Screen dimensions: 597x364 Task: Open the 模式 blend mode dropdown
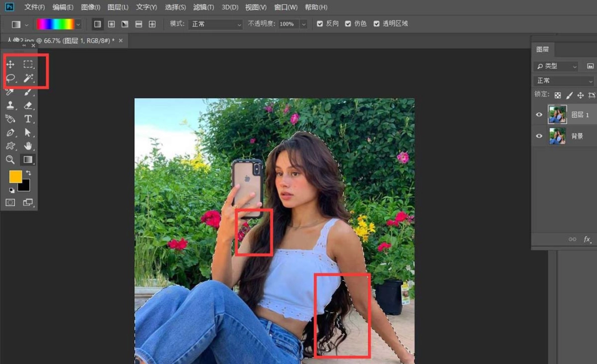[216, 24]
